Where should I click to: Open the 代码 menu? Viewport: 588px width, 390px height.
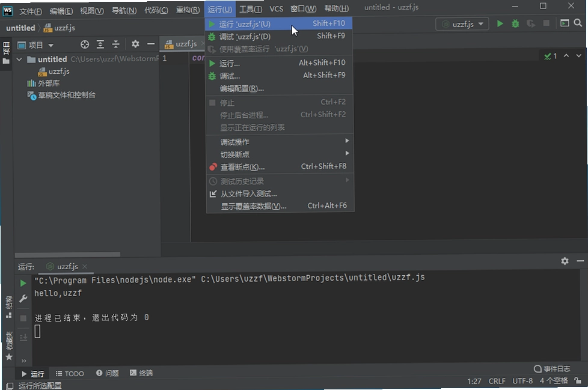[x=156, y=10]
